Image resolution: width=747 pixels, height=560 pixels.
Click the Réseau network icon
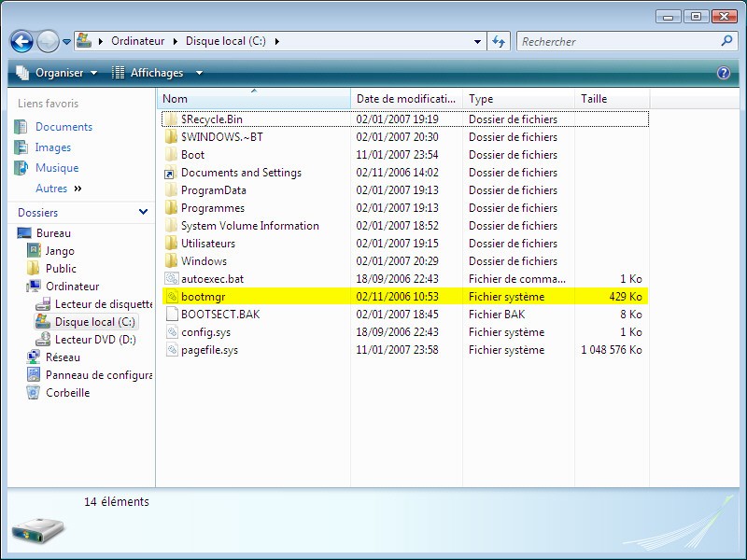[34, 357]
